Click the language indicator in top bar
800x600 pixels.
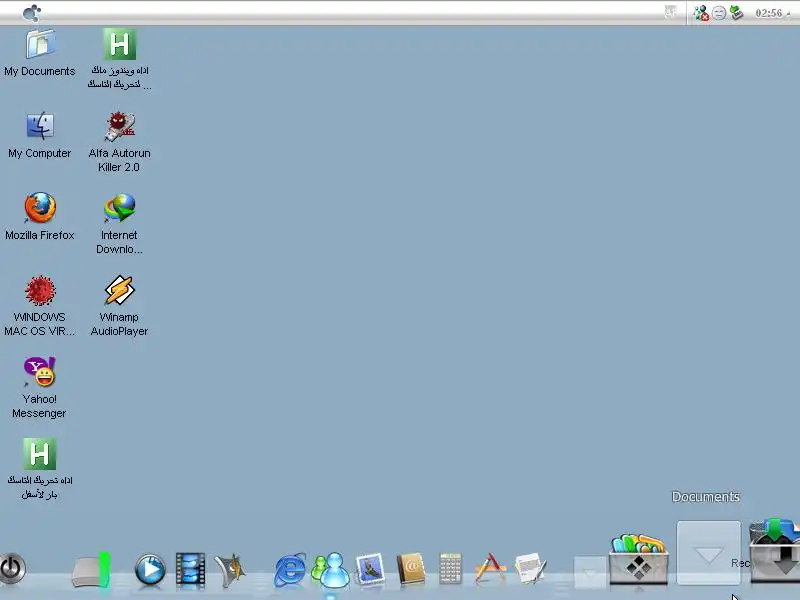point(670,11)
